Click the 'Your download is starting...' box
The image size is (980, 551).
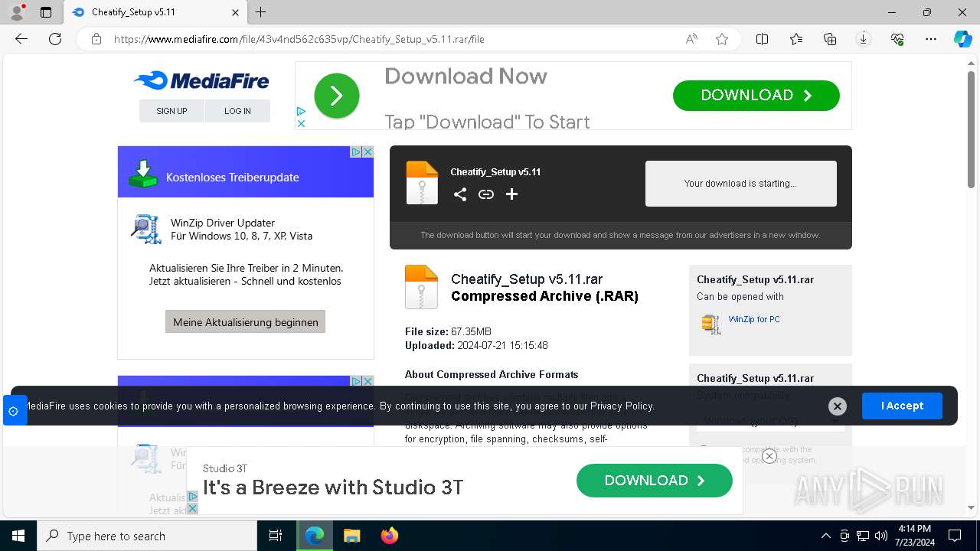click(x=740, y=184)
